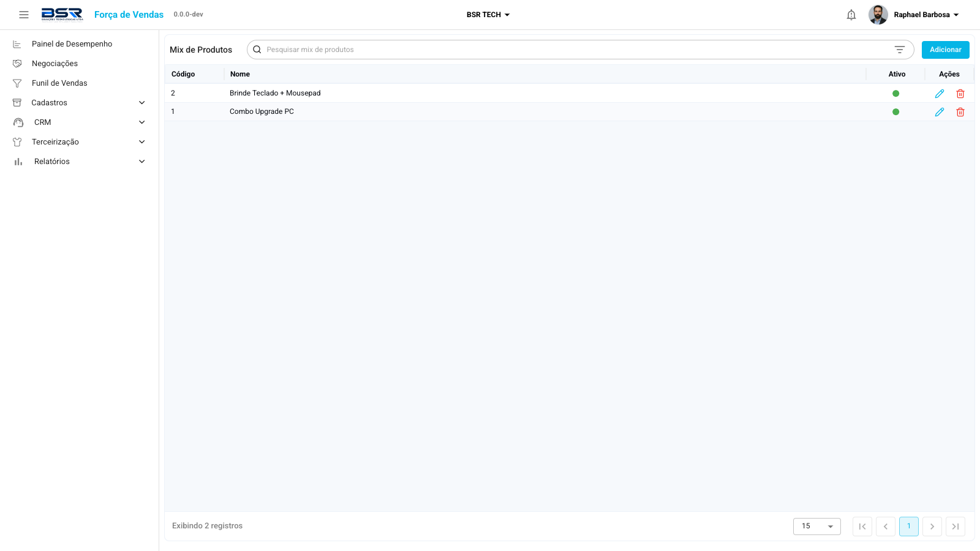Edit Combo Upgrade PC with pencil icon
The height and width of the screenshot is (551, 980).
pos(940,112)
